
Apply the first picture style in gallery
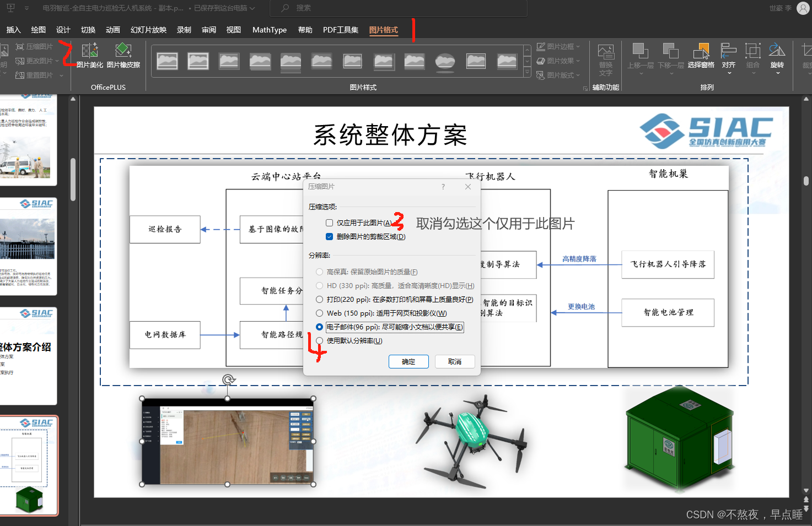(x=167, y=61)
